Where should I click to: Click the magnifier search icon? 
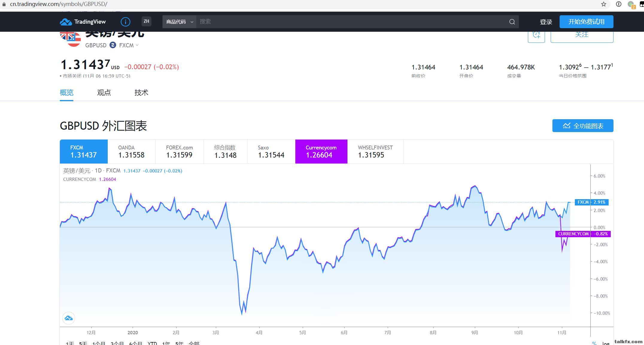pyautogui.click(x=512, y=22)
